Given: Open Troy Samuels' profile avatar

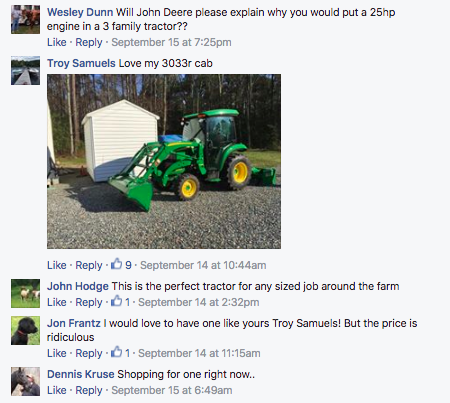Looking at the screenshot, I should tap(25, 70).
